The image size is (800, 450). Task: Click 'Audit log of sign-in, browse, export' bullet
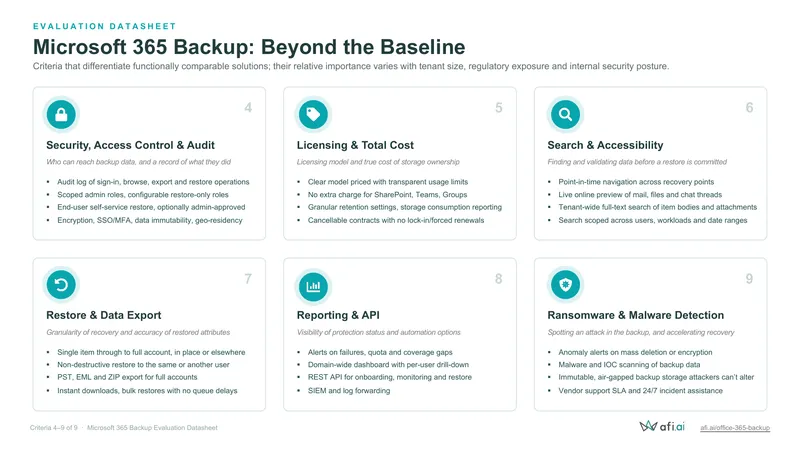[153, 182]
